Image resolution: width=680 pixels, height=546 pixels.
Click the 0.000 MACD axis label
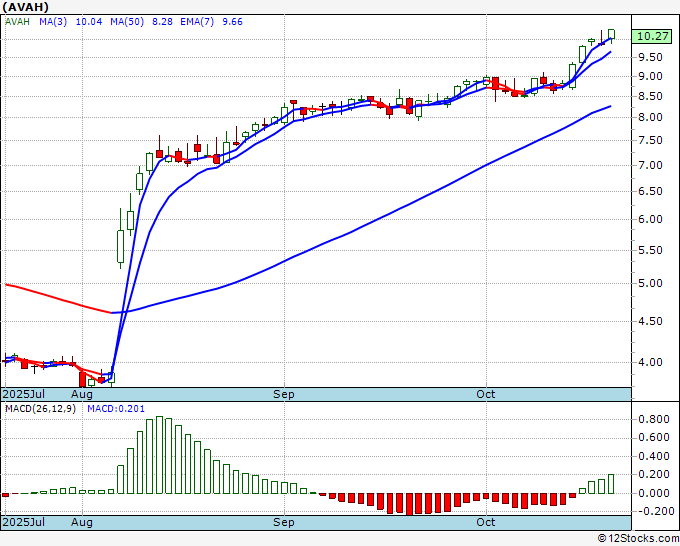click(653, 494)
